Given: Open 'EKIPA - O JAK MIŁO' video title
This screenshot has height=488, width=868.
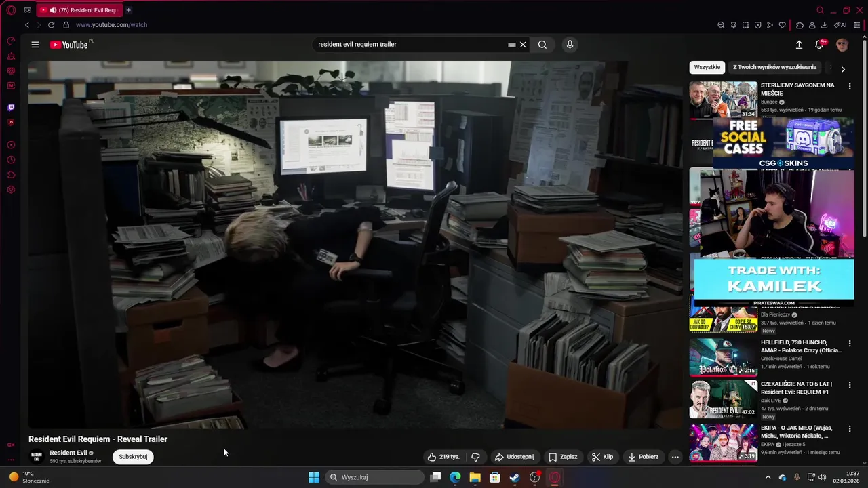Looking at the screenshot, I should [796, 432].
